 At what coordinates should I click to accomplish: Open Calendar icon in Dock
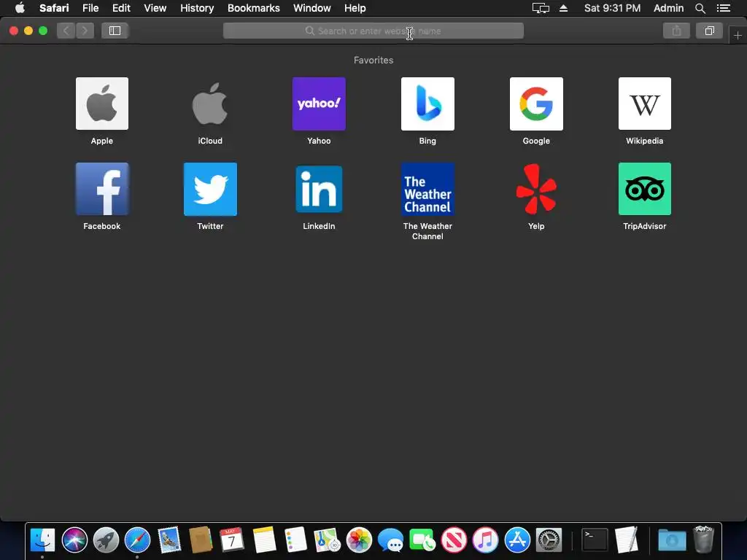(232, 540)
